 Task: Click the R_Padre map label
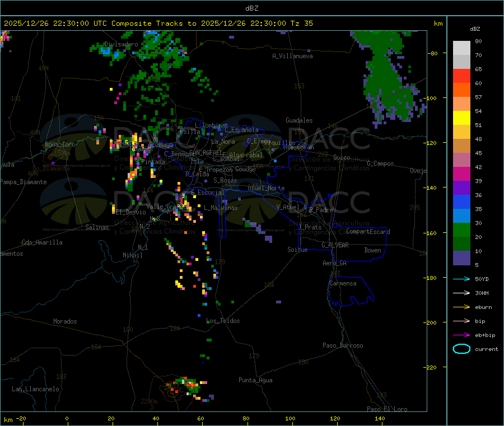[x=321, y=210]
